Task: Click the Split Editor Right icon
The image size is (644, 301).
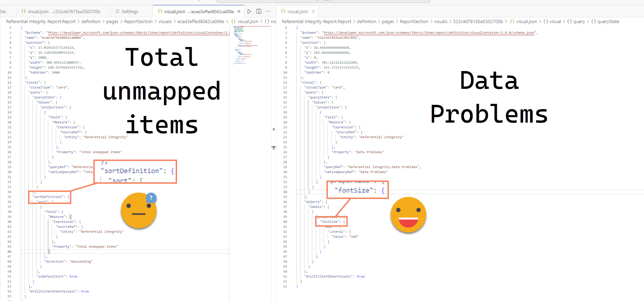Action: pos(259,11)
